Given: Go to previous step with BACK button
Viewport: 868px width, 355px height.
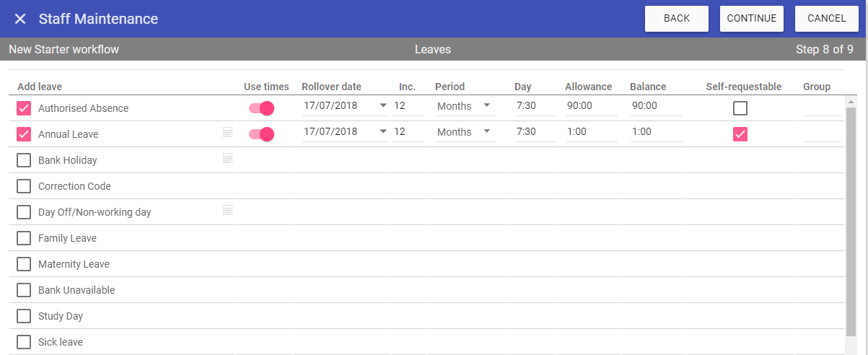Looking at the screenshot, I should (x=677, y=19).
